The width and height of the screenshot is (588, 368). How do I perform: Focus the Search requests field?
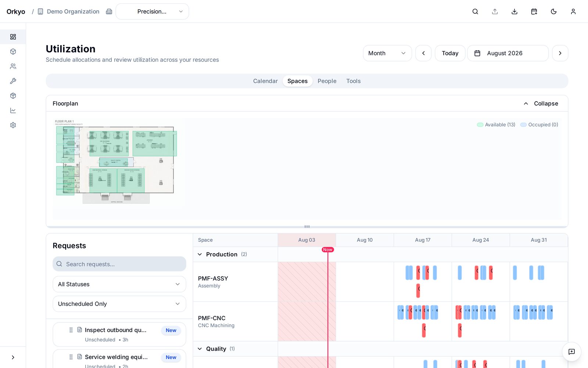pyautogui.click(x=119, y=264)
